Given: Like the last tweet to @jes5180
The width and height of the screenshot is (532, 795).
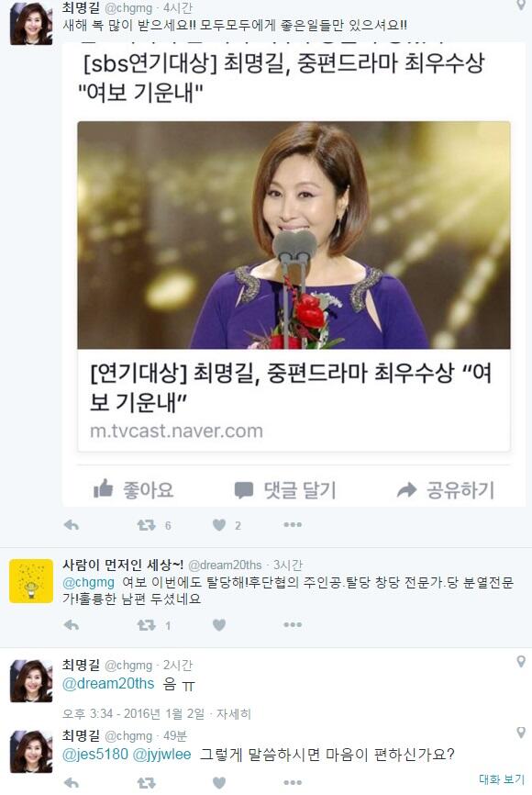Looking at the screenshot, I should [x=219, y=783].
